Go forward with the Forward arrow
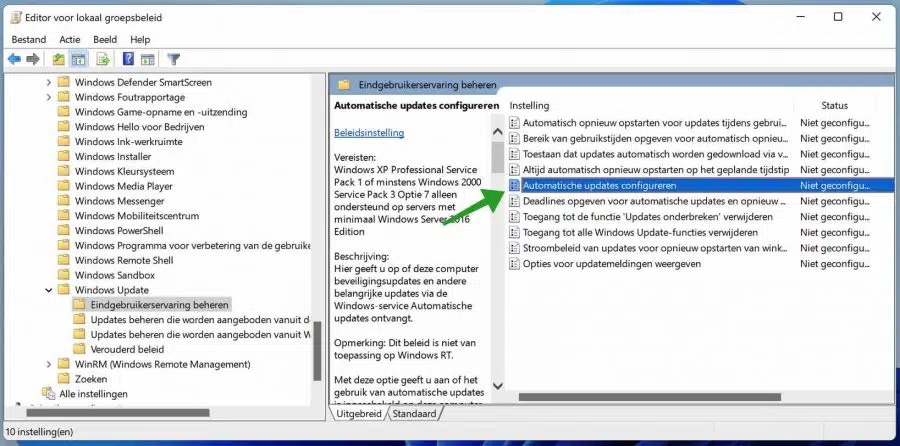The image size is (900, 446). [33, 59]
